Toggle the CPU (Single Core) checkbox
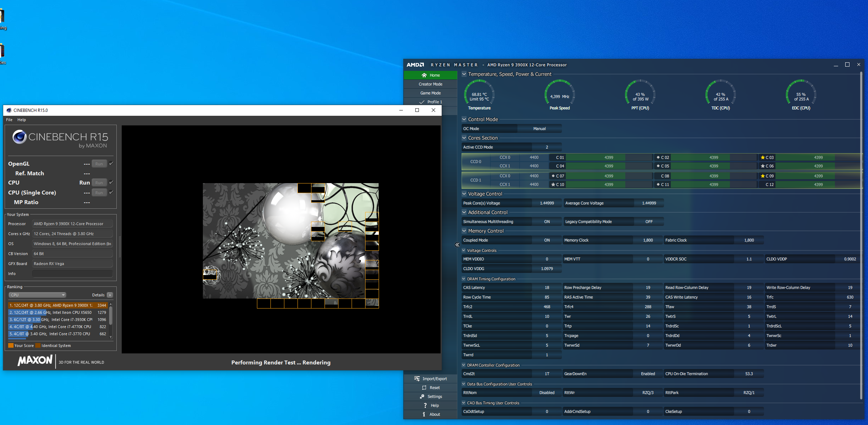Image resolution: width=868 pixels, height=425 pixels. coord(111,192)
